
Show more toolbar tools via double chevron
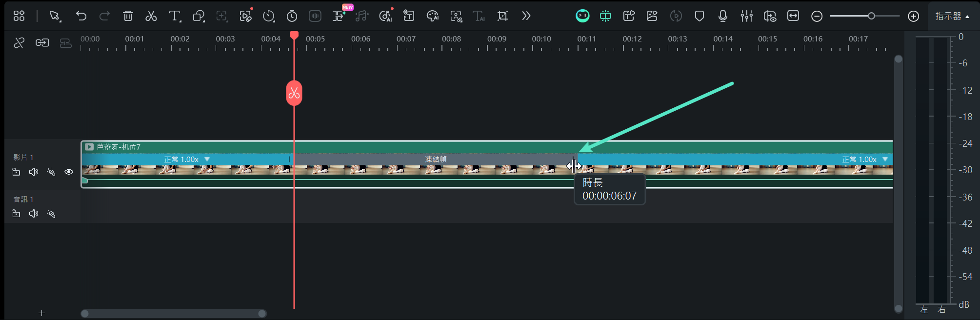526,16
